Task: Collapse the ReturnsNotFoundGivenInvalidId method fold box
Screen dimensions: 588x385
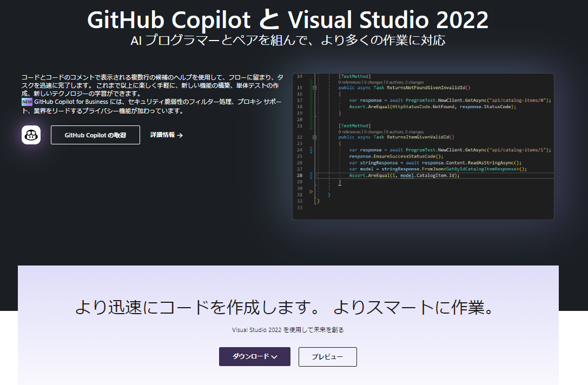Action: click(x=314, y=87)
